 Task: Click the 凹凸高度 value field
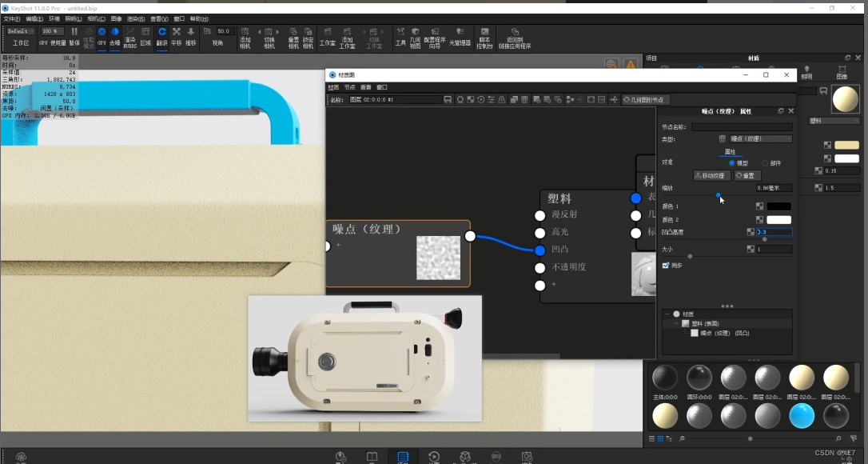coord(774,232)
